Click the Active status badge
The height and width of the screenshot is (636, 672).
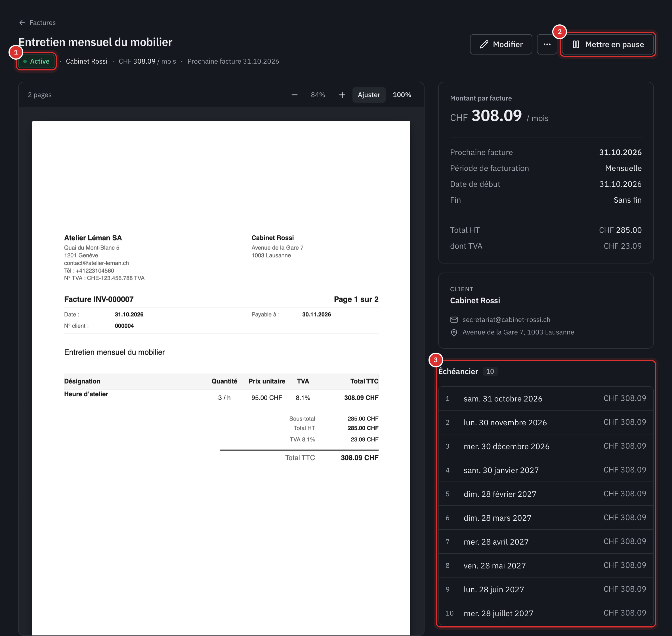click(36, 61)
